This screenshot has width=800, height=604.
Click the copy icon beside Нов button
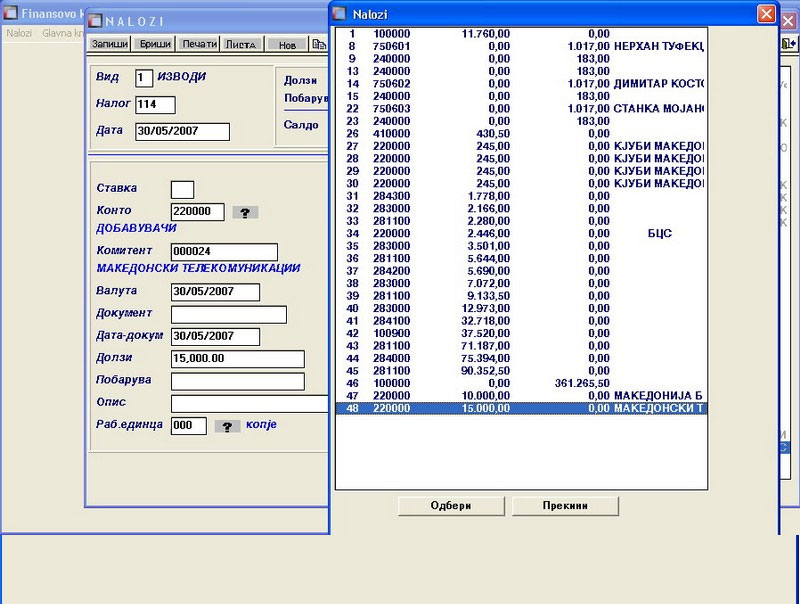(319, 44)
